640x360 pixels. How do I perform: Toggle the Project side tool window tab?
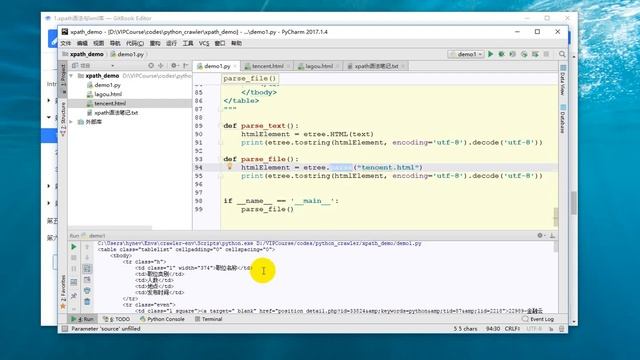(x=63, y=79)
